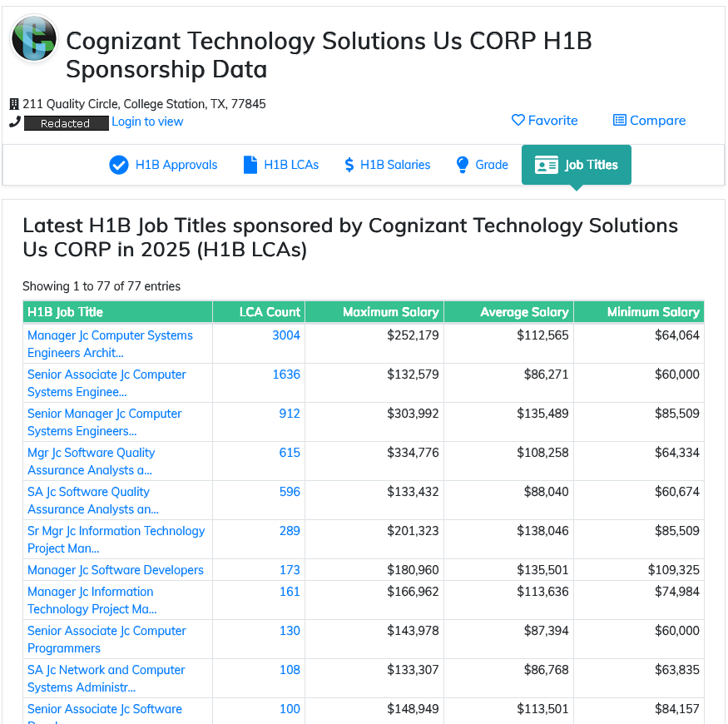Click the heart icon beside Favorite
The image size is (728, 724).
tap(518, 120)
